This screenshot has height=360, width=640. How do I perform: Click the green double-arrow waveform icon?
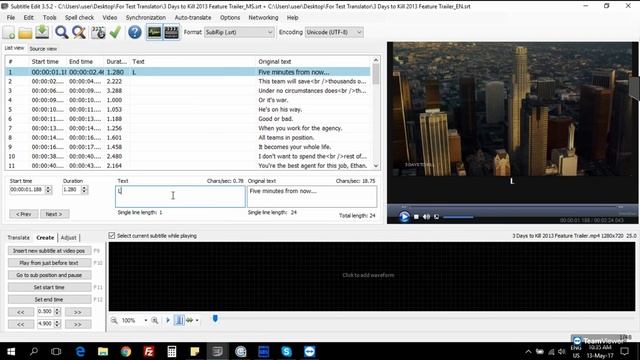point(190,320)
